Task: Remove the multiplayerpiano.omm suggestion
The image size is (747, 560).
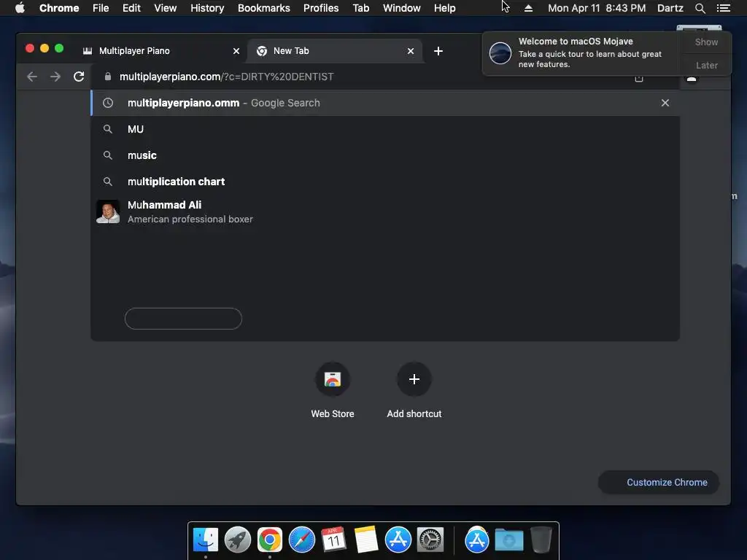Action: 665,103
